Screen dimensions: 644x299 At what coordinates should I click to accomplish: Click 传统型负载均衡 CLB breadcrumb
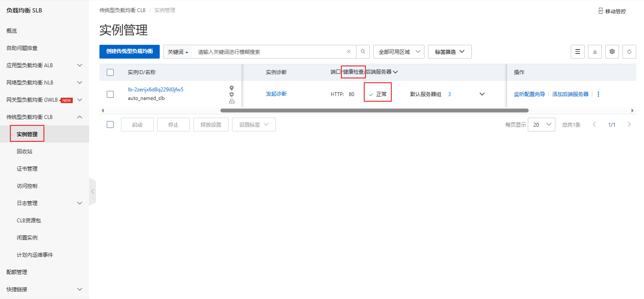[123, 10]
